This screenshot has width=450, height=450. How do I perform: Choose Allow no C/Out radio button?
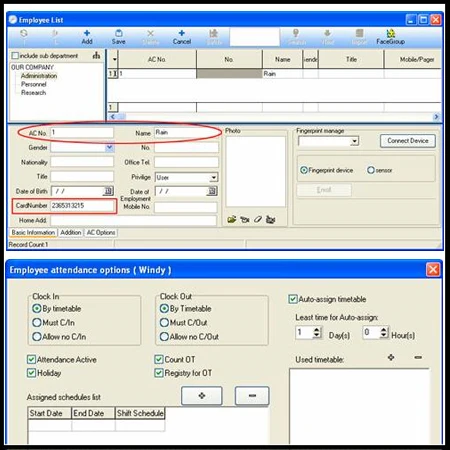pyautogui.click(x=164, y=336)
